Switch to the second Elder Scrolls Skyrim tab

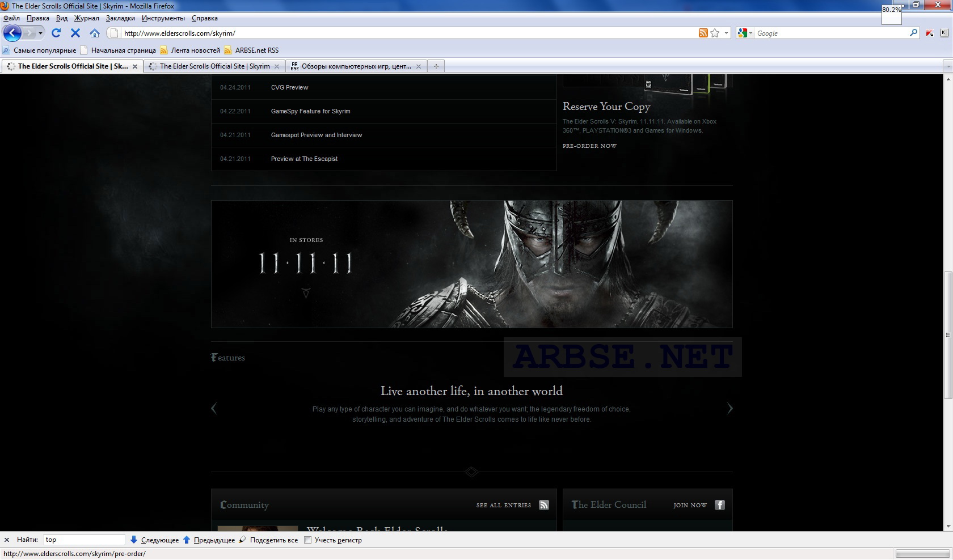[214, 66]
